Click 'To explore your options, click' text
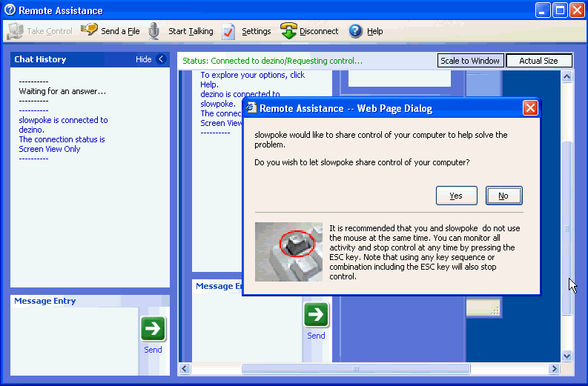The height and width of the screenshot is (386, 588). pos(252,75)
